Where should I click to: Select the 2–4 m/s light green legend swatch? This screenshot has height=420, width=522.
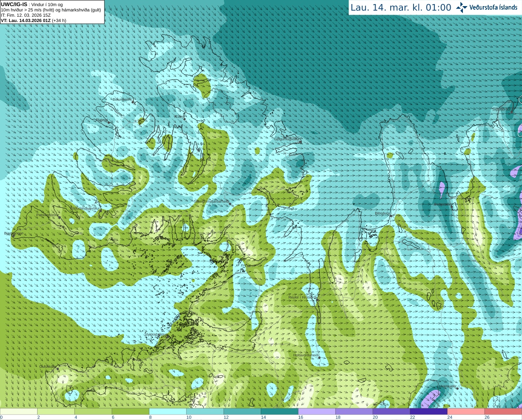tap(56, 411)
